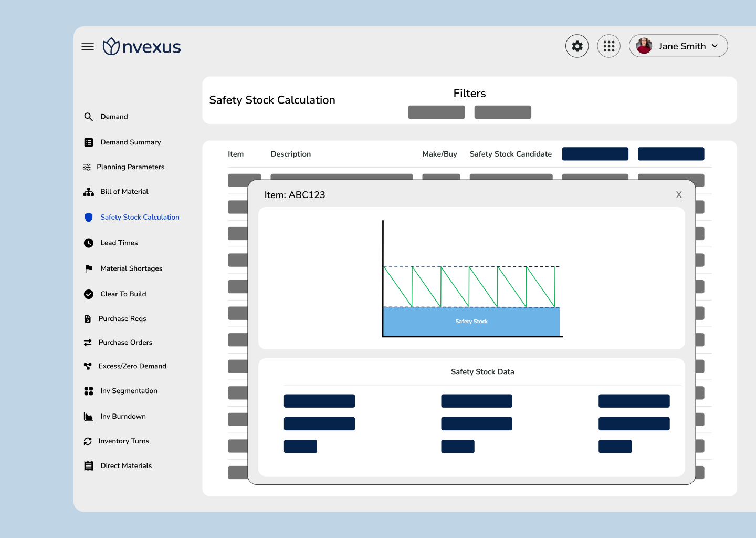Close the Item ABC123 dialog

pyautogui.click(x=679, y=195)
